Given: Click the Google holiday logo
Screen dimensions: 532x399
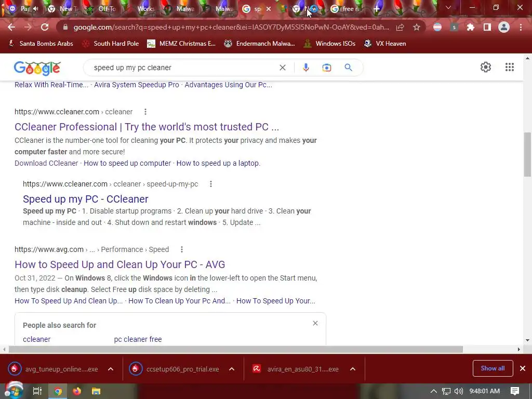Looking at the screenshot, I should point(37,68).
